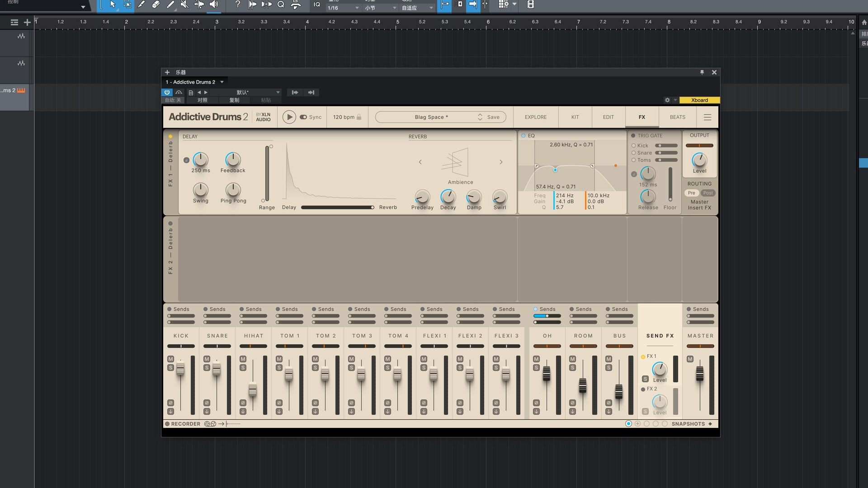Image resolution: width=868 pixels, height=488 pixels.
Task: Select Pre routing option
Action: coord(692,193)
